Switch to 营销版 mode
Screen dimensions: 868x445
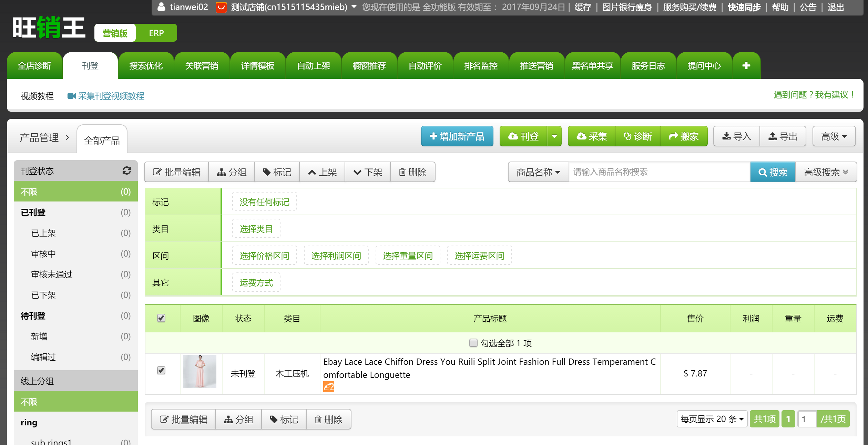point(115,33)
